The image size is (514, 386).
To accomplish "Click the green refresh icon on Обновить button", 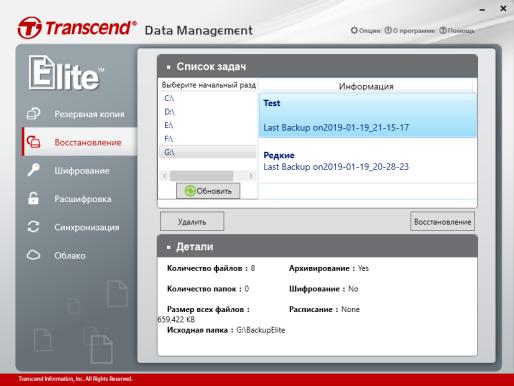I will [190, 191].
